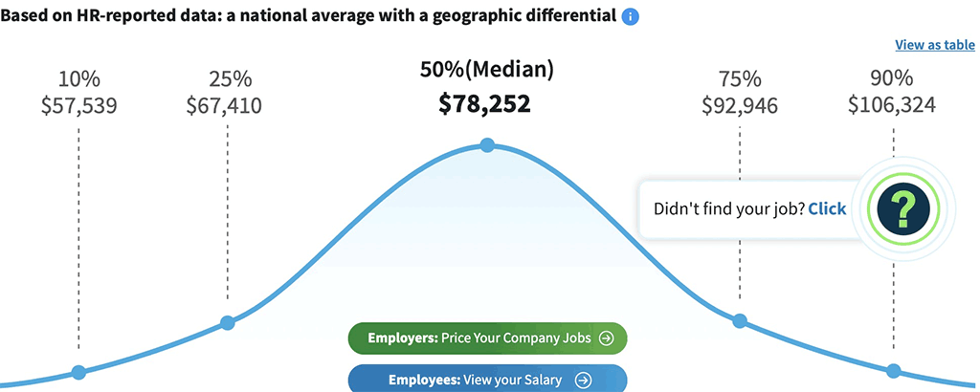The height and width of the screenshot is (392, 980).
Task: Select the 25% data point on the curve
Action: point(227,322)
